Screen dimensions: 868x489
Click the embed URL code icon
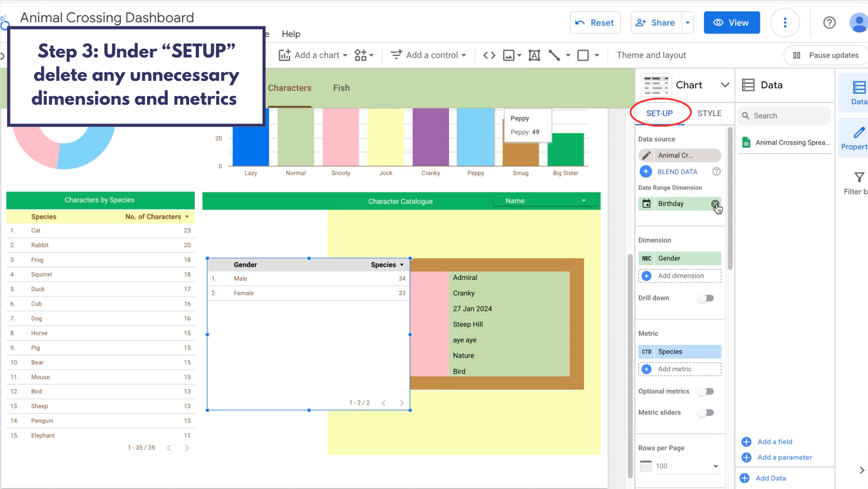489,55
